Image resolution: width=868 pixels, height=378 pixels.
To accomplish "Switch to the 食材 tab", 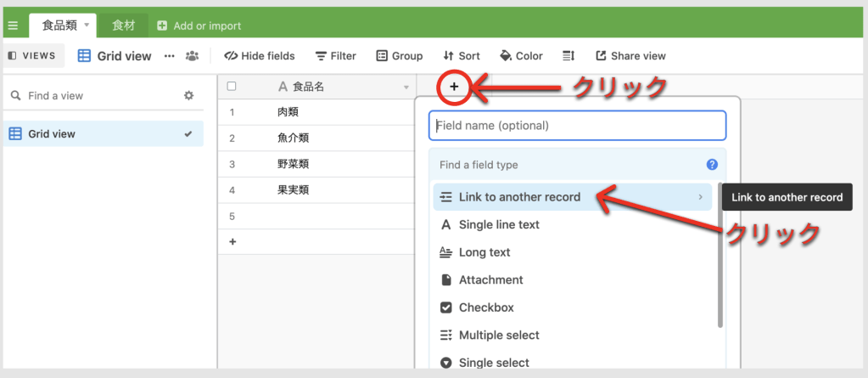I will pyautogui.click(x=123, y=25).
